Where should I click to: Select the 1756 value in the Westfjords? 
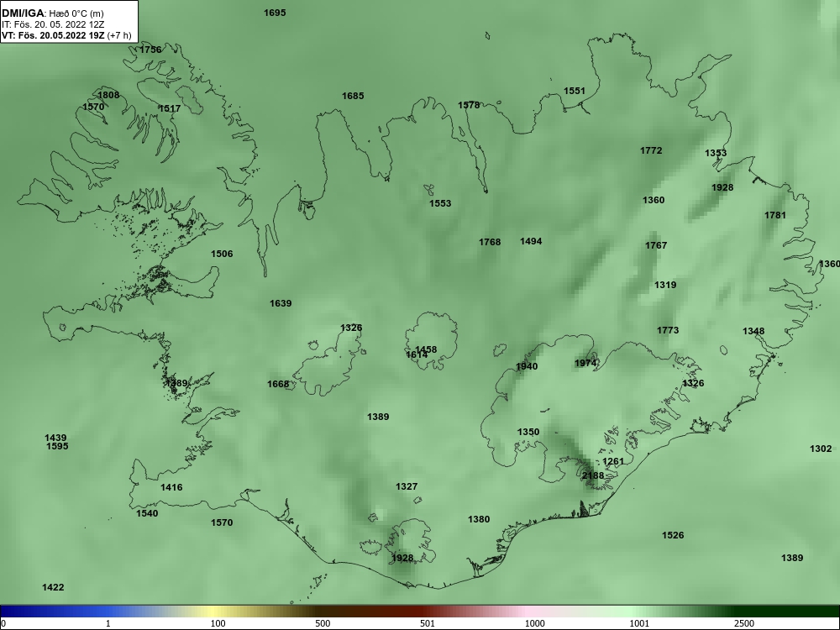click(150, 50)
